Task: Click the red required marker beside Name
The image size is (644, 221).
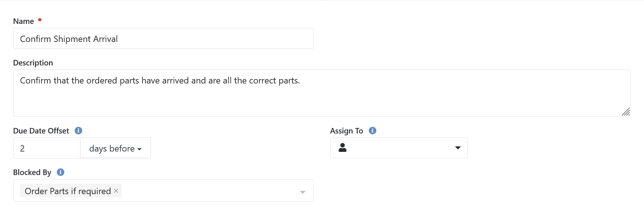Action: coord(40,19)
